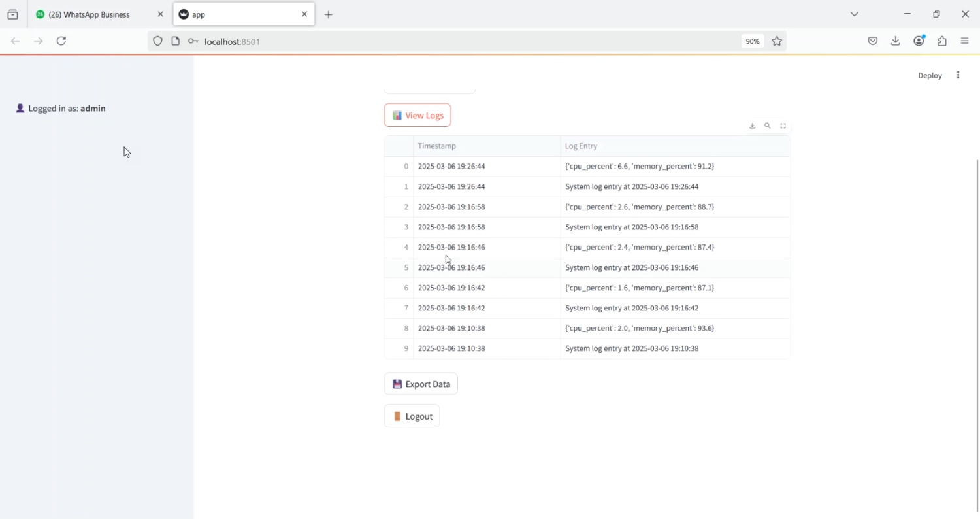
Task: Bookmark this page with star icon
Action: pos(777,41)
